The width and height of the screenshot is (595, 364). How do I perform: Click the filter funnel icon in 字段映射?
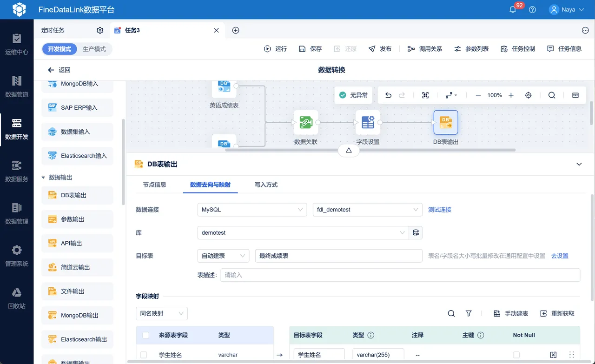tap(469, 314)
